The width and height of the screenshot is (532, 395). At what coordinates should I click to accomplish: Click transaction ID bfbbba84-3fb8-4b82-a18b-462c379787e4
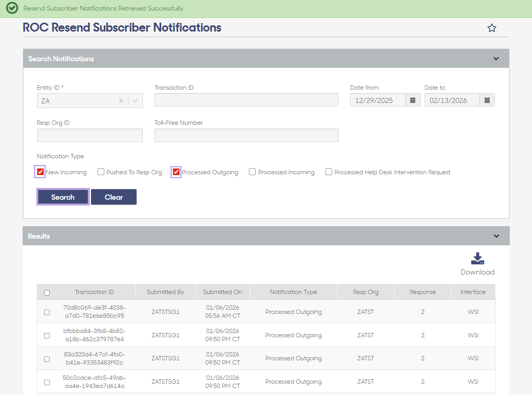[x=94, y=335]
